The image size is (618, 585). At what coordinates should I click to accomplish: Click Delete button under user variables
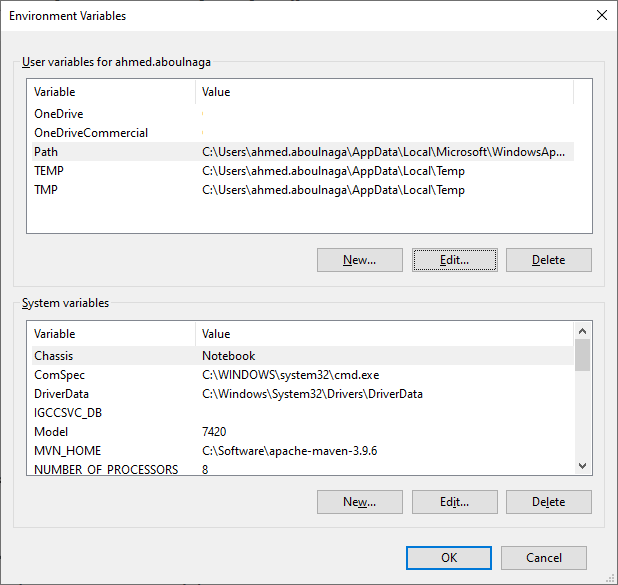pyautogui.click(x=548, y=260)
